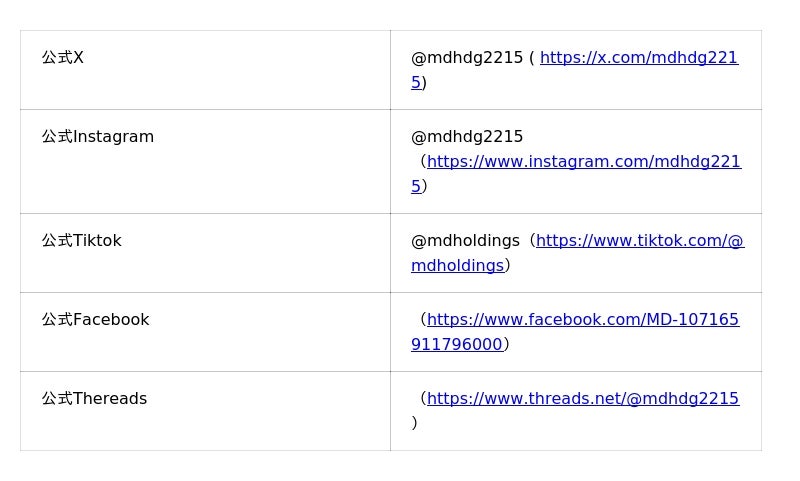Visit the threads.net/@mdhdg2215 link

point(582,399)
